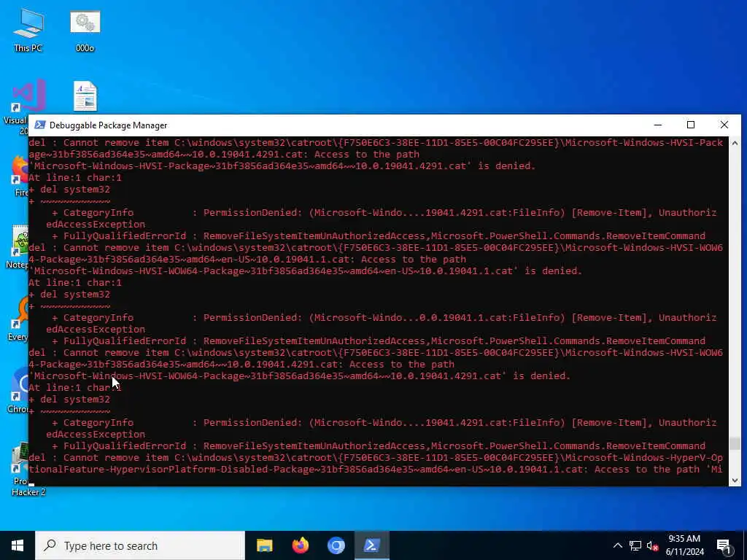Click the HyperV-OptionalFeature error line

point(376,464)
